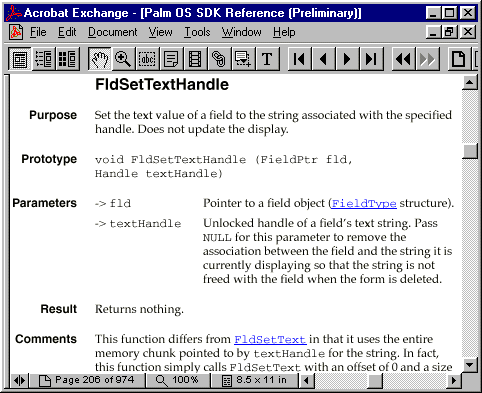
Task: Click the -> textHandle parameter name
Action: coord(138,224)
